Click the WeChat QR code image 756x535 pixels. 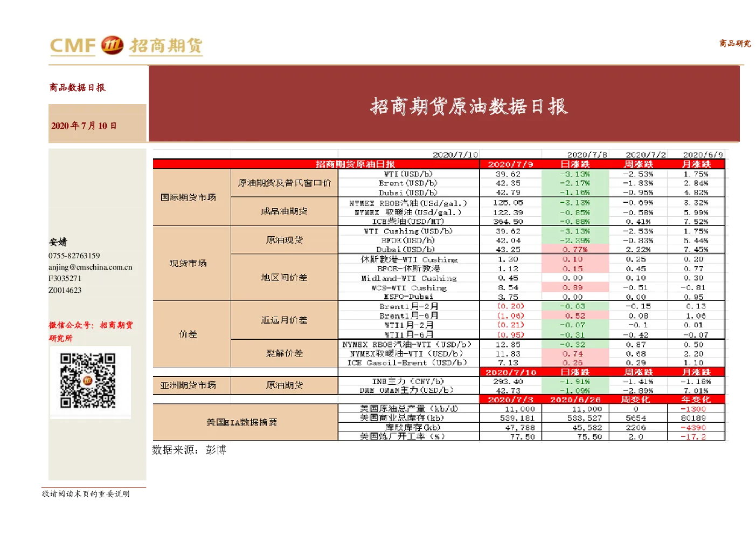click(88, 380)
